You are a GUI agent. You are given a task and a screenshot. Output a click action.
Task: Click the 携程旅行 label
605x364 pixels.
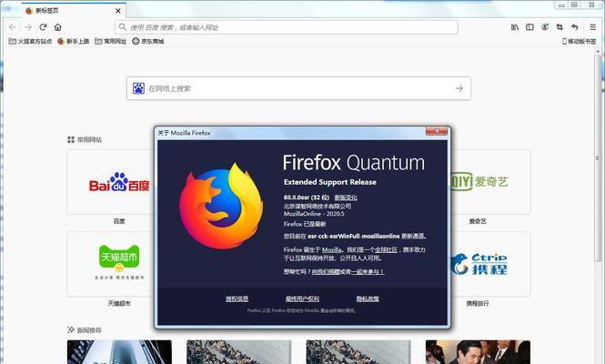tap(478, 303)
